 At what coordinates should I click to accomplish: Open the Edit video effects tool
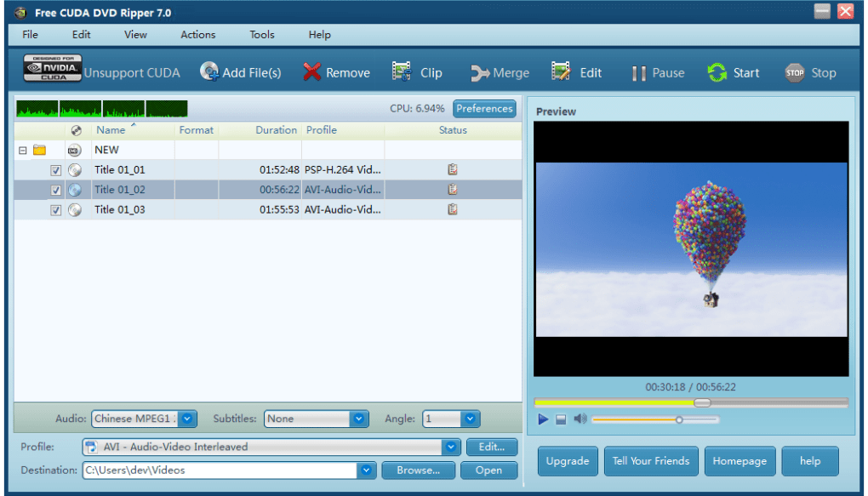point(561,72)
